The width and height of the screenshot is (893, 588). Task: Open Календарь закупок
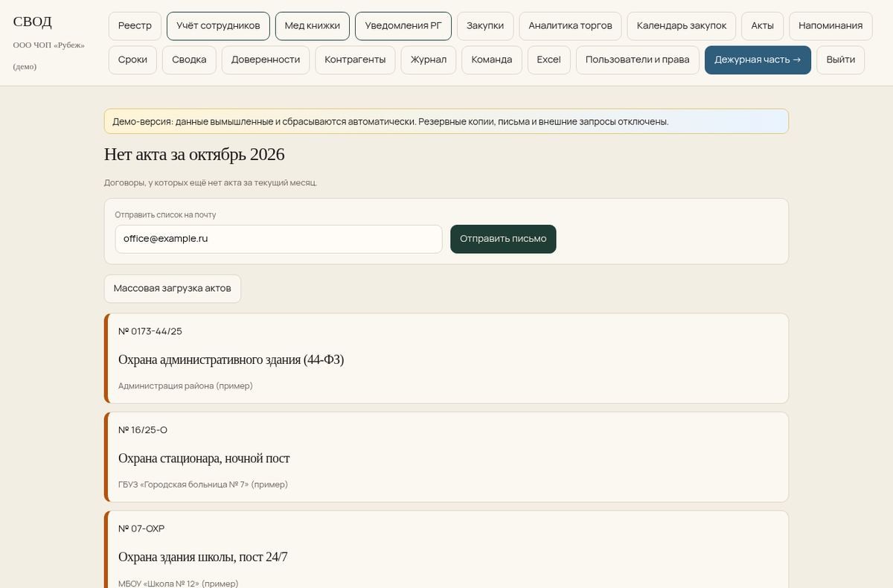(682, 26)
